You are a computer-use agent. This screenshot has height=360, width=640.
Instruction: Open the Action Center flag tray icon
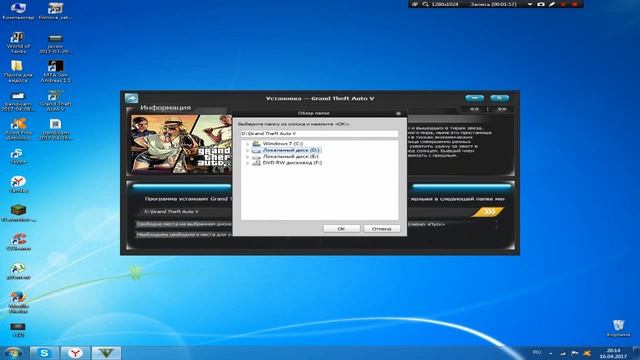(575, 353)
